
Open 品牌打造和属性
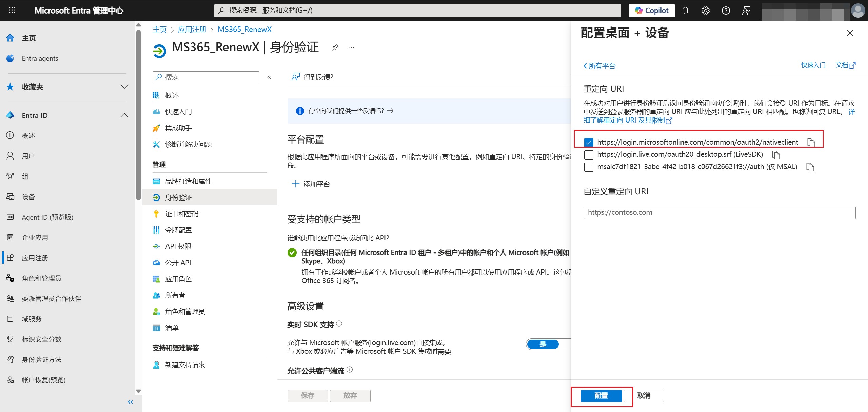[x=188, y=181]
